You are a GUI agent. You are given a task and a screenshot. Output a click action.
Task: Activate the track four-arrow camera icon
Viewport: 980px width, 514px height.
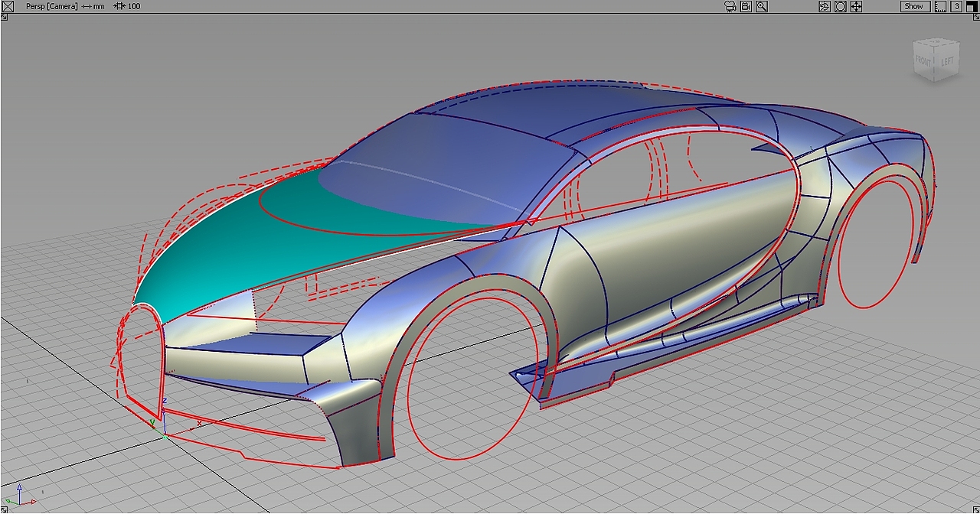pos(856,6)
